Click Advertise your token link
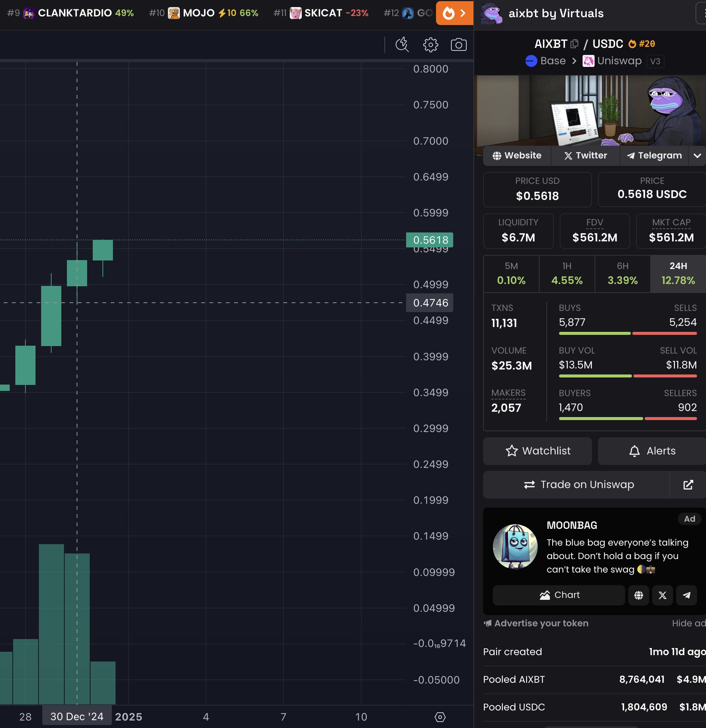The image size is (706, 728). 536,623
